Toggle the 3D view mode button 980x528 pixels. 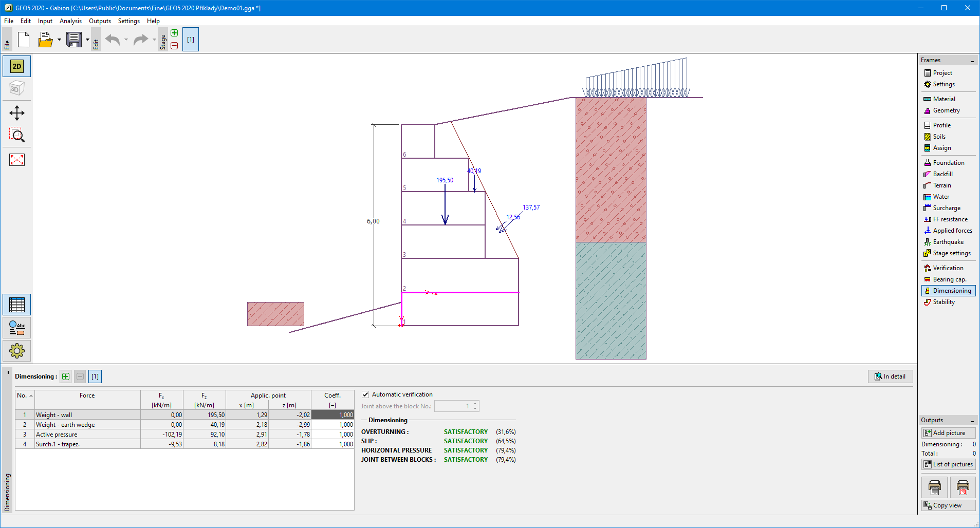point(17,88)
